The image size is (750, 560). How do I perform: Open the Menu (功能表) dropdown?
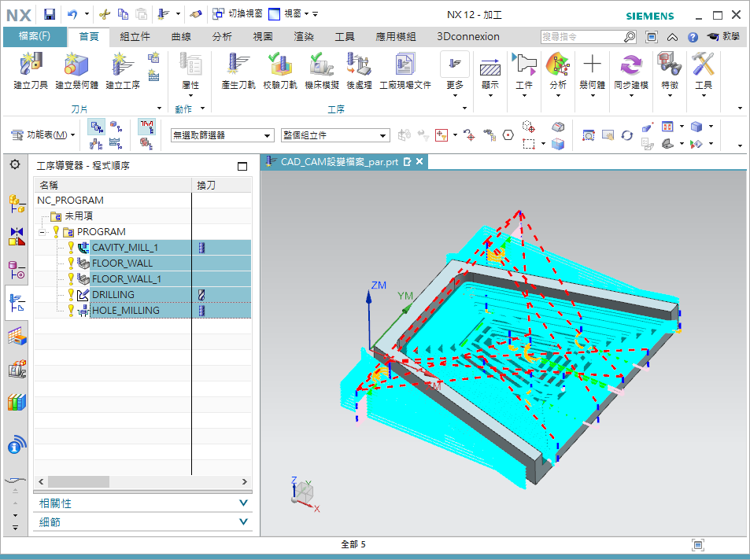click(43, 135)
